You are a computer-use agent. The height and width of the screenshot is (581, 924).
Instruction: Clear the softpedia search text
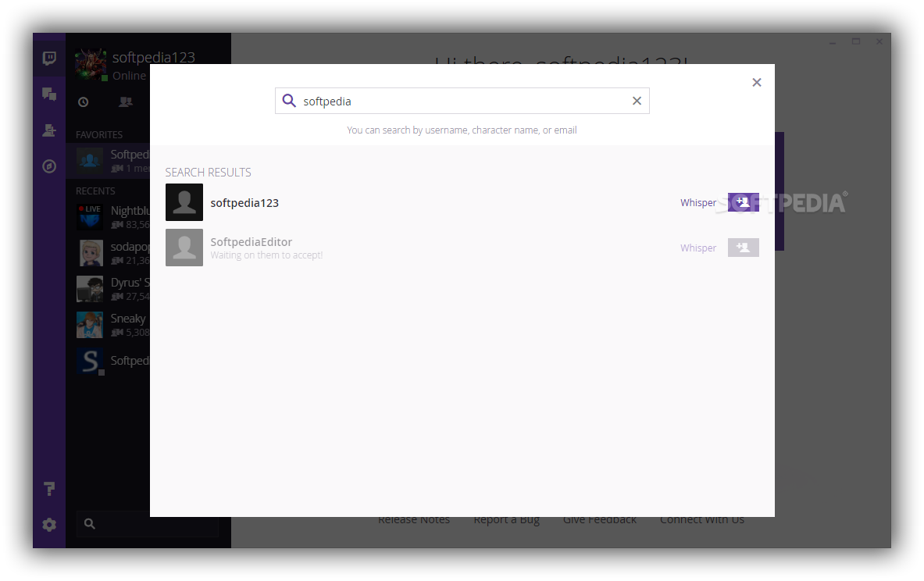[637, 101]
